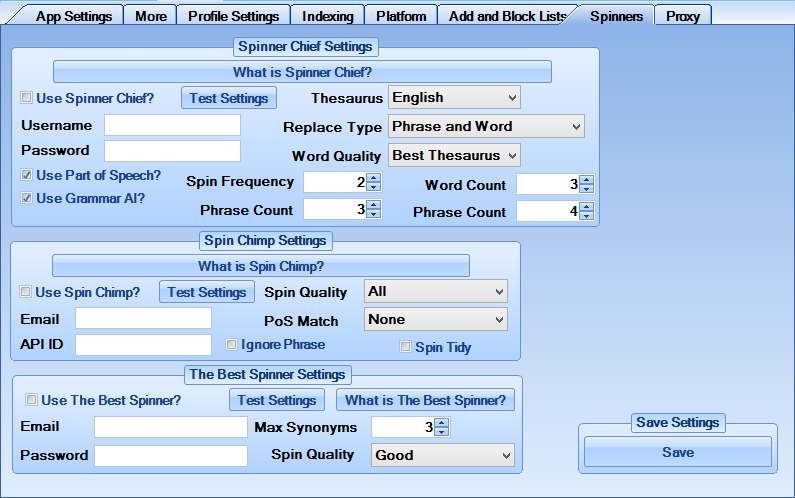The height and width of the screenshot is (498, 795).
Task: Test Settings for Spinner Chief
Action: pyautogui.click(x=229, y=98)
